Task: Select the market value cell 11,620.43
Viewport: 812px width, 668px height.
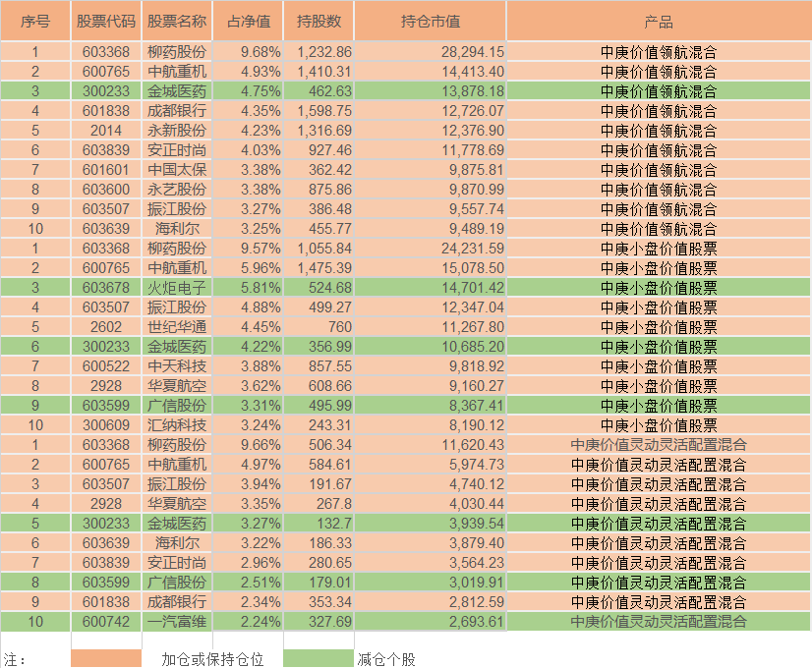Action: [x=431, y=445]
